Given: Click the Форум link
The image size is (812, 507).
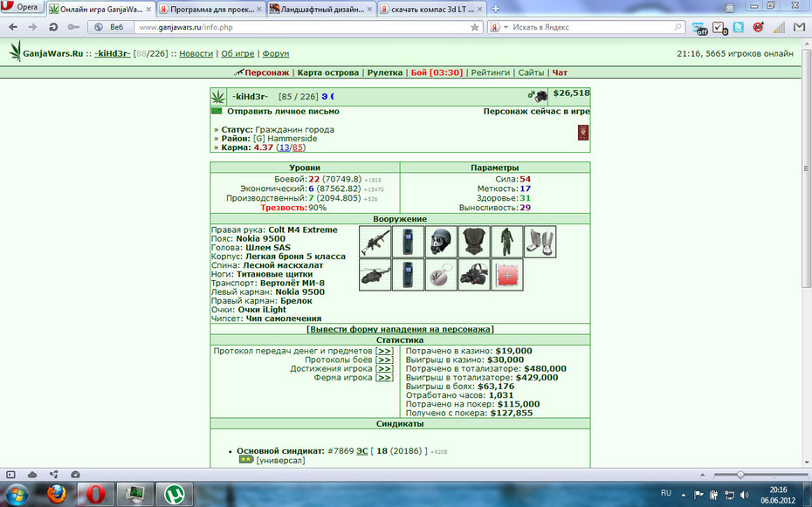Looking at the screenshot, I should (x=276, y=53).
